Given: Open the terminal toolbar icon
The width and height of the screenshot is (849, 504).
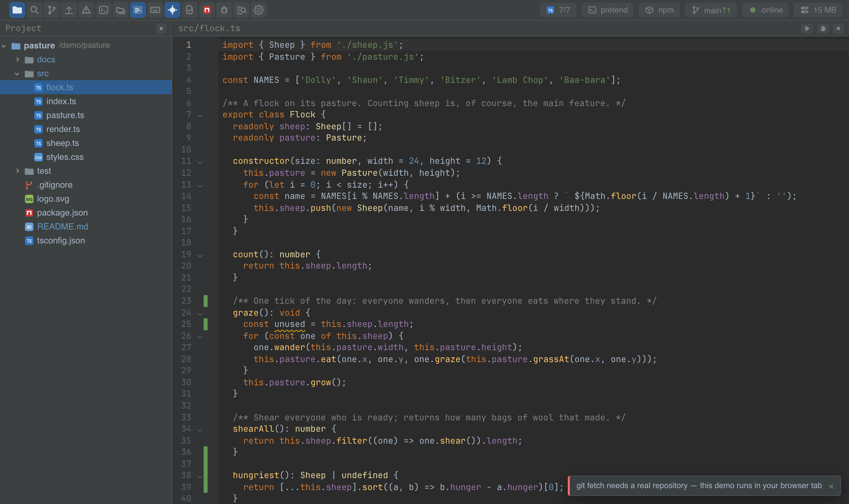Looking at the screenshot, I should pos(103,10).
